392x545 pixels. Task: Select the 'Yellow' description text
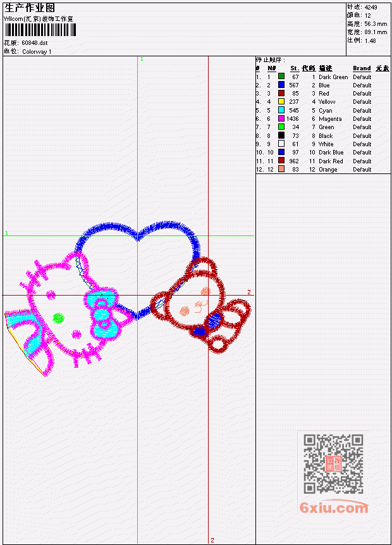[327, 102]
